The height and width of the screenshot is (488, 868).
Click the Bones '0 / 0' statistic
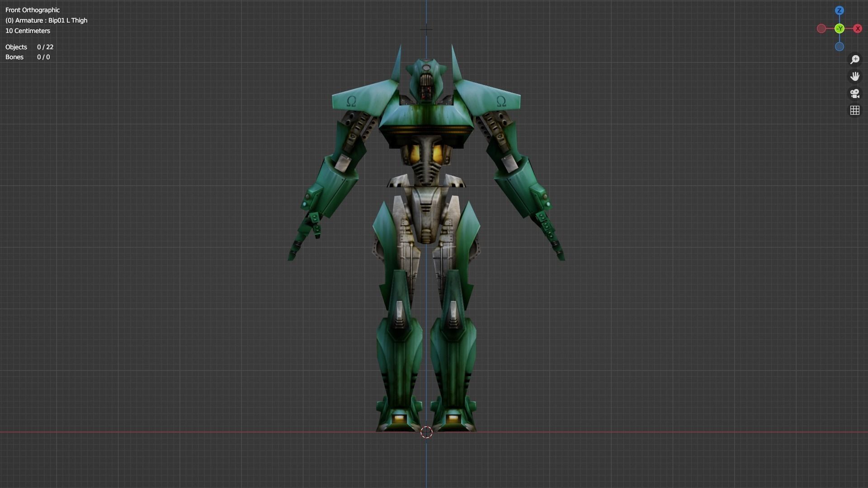point(43,57)
